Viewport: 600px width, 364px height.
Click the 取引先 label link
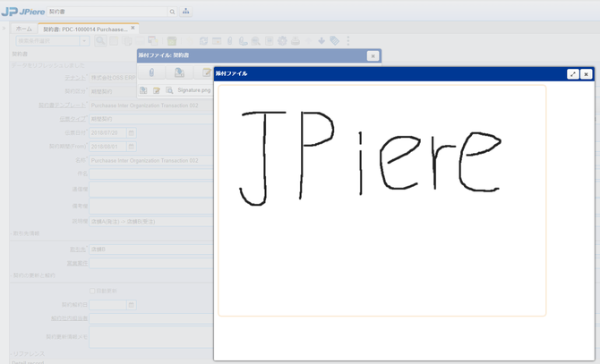pos(78,249)
